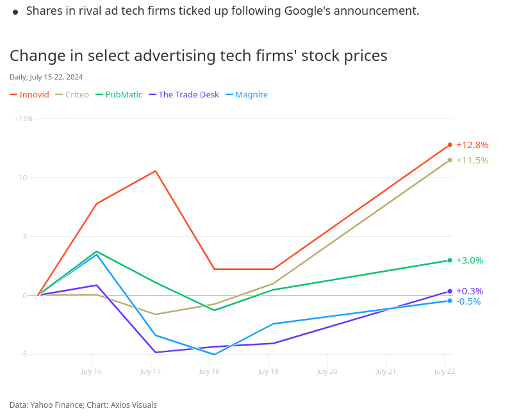The image size is (521, 420).
Task: Click the Criteo +11.5% endpoint dot
Action: [x=450, y=160]
